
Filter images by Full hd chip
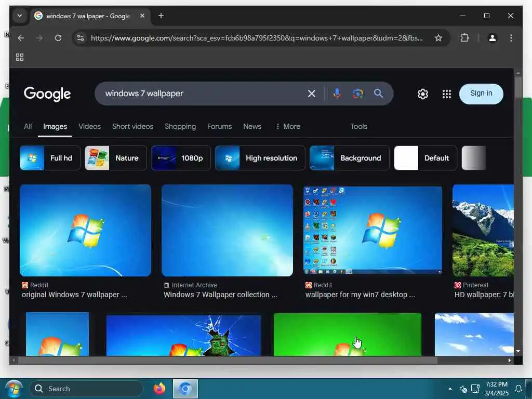pos(50,158)
